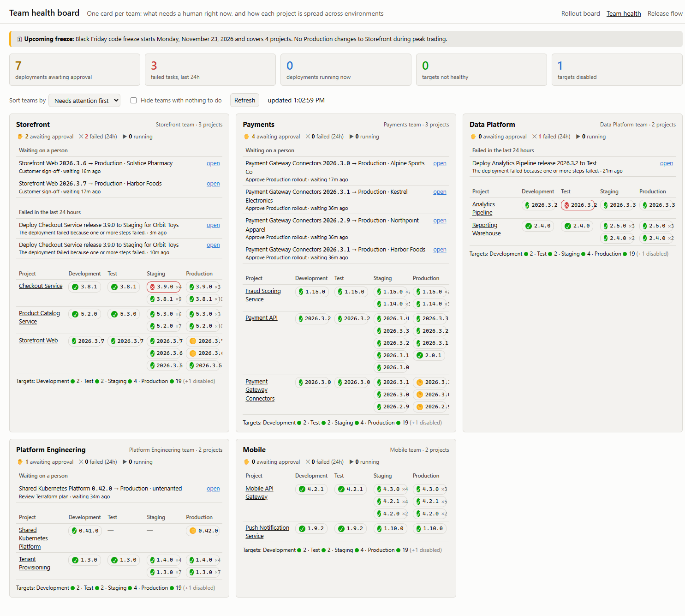Open the Storefront Web project link
This screenshot has height=616, width=685.
[x=38, y=341]
